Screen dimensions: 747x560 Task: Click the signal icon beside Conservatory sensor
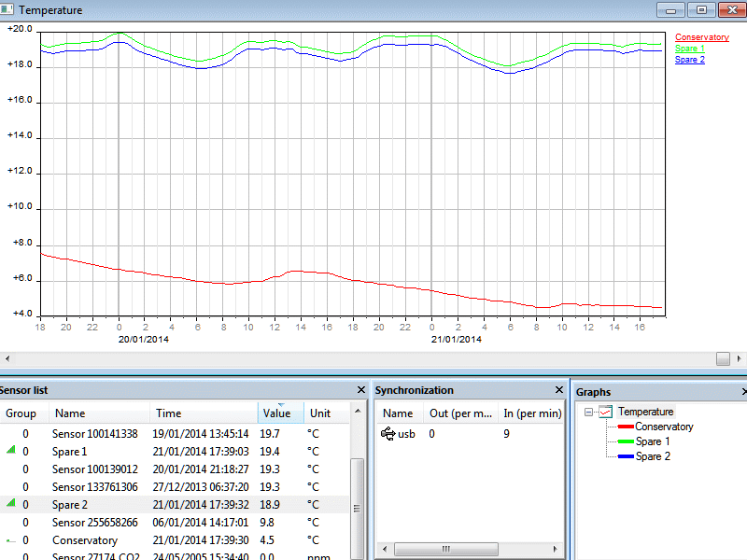[x=11, y=540]
